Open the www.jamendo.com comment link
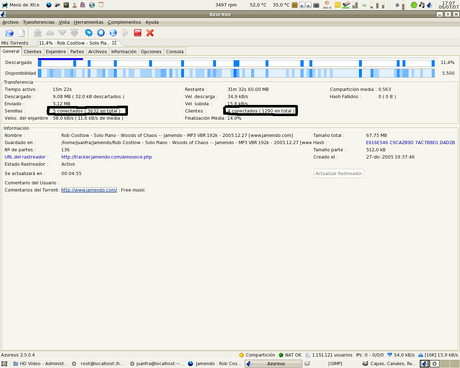This screenshot has height=368, width=460. click(89, 190)
